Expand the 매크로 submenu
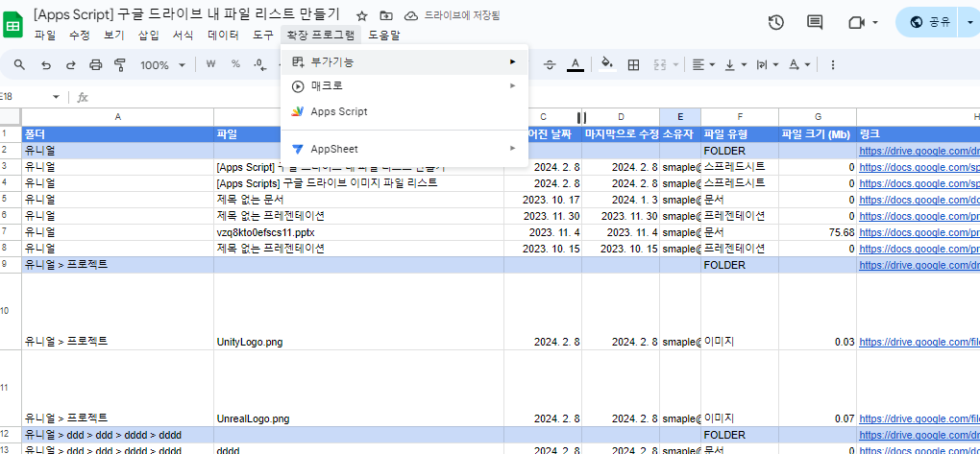Viewport: 980px width, 454px height. click(404, 85)
